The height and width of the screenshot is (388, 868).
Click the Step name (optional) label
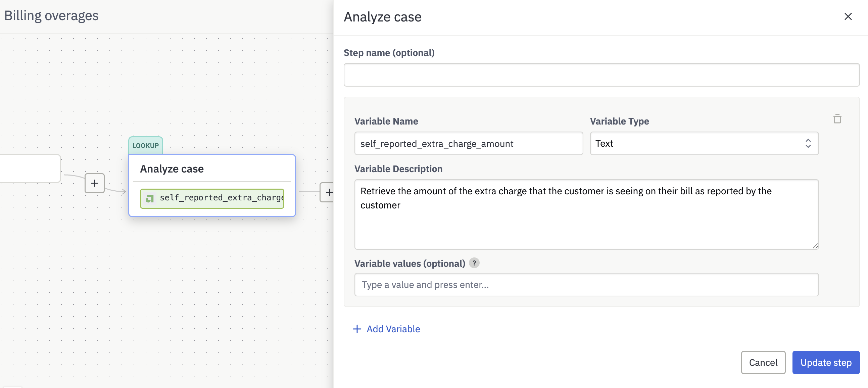point(389,53)
